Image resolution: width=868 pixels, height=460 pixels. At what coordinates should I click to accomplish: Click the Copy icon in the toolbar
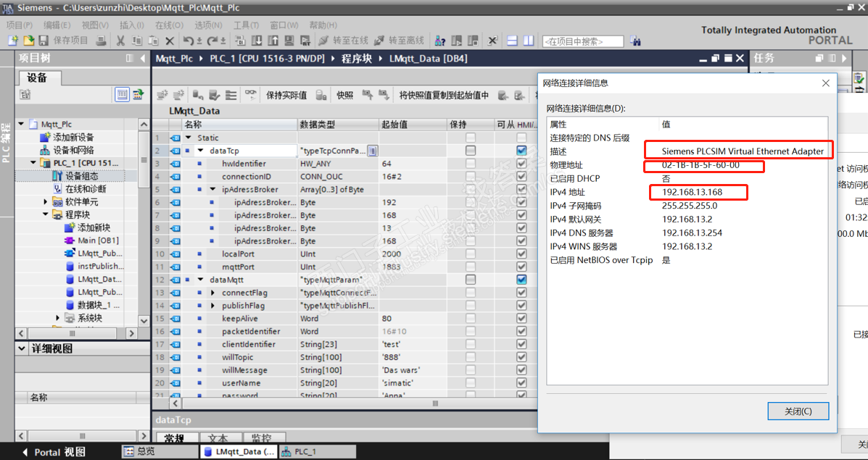pos(137,41)
